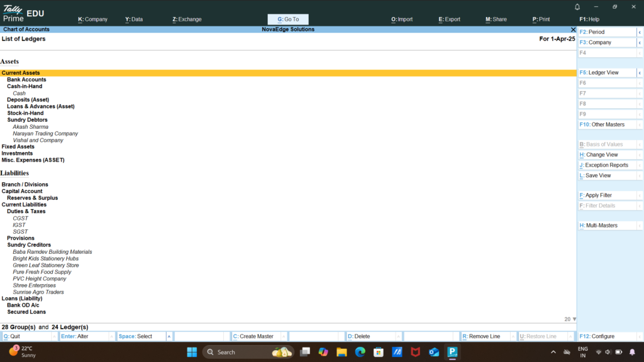Open Microsoft Store from the taskbar

pos(379,352)
